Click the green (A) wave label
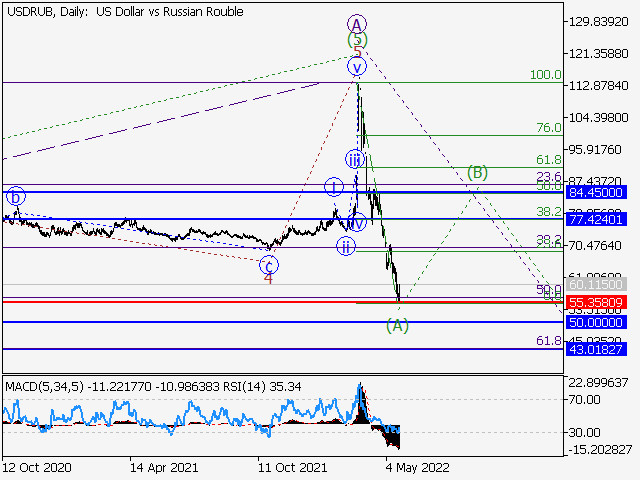Screen dimensions: 640x480 point(397,325)
